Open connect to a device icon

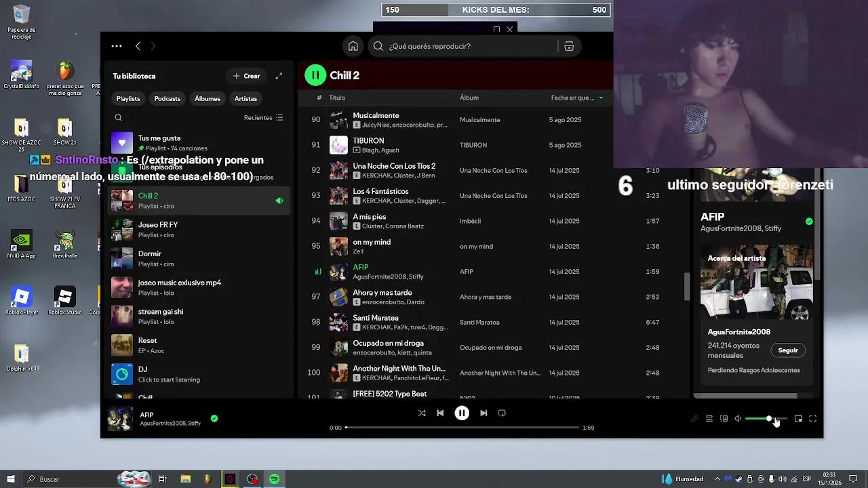click(724, 419)
